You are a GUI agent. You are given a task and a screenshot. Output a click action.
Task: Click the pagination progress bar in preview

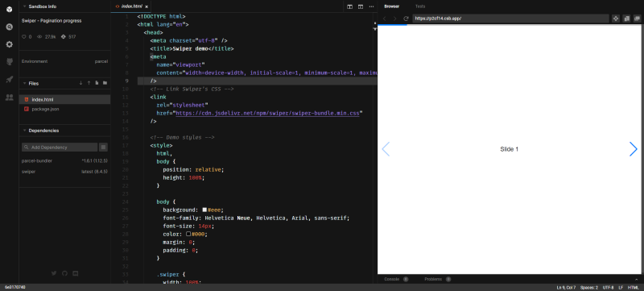pyautogui.click(x=510, y=25)
